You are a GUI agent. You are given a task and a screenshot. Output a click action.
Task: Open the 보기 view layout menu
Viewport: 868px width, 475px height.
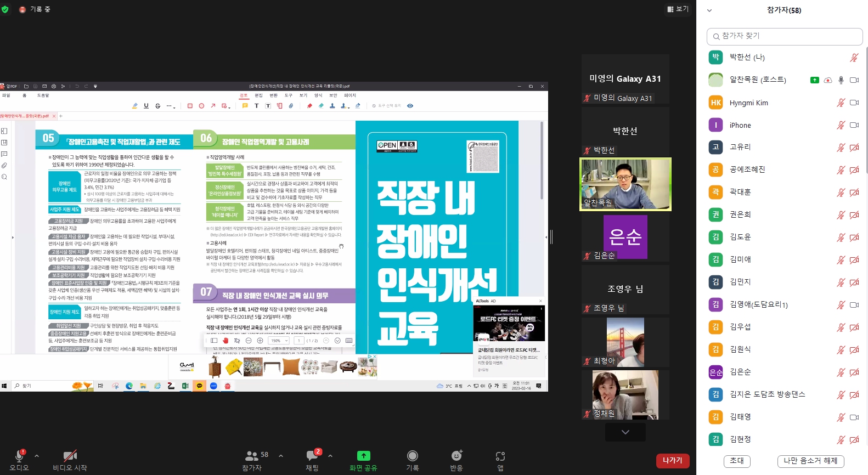tap(678, 9)
